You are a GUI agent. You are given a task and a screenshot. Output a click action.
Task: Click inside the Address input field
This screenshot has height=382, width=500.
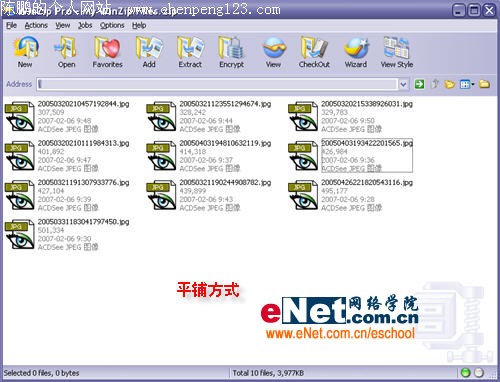(x=217, y=84)
